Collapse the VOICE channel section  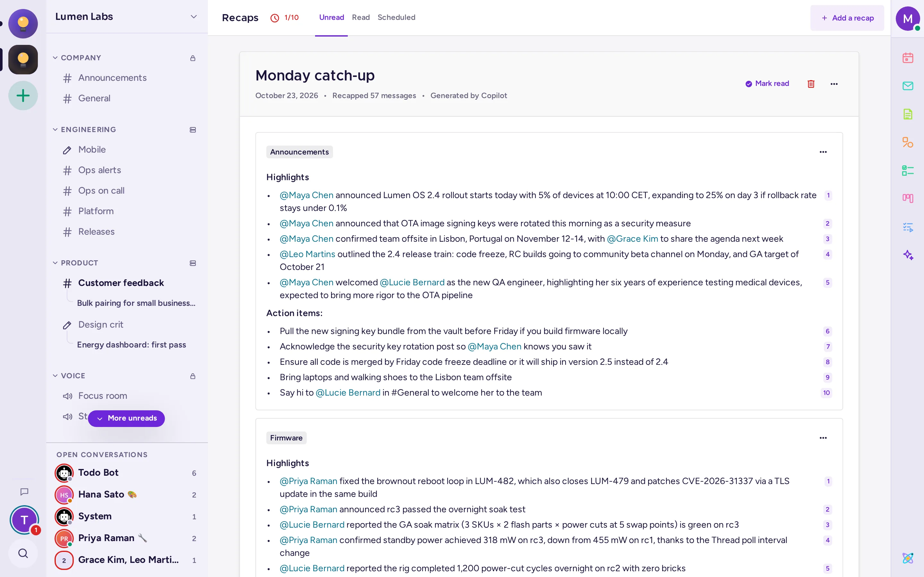(56, 375)
